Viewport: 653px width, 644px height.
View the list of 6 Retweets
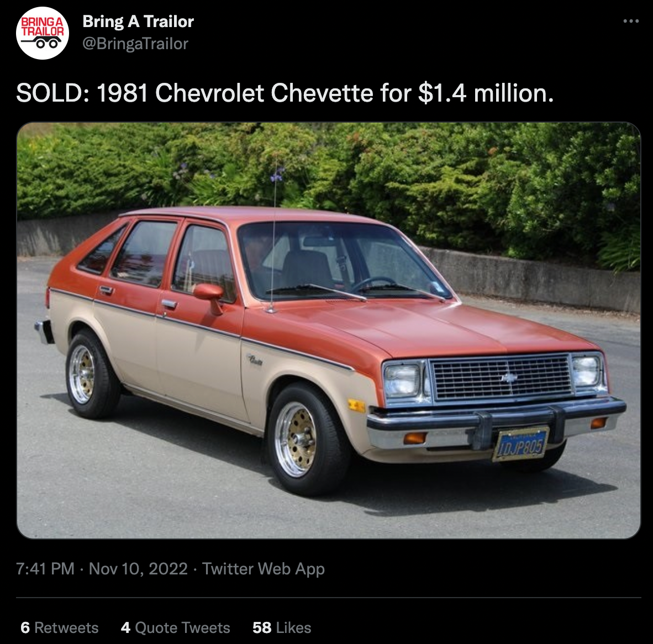59,627
